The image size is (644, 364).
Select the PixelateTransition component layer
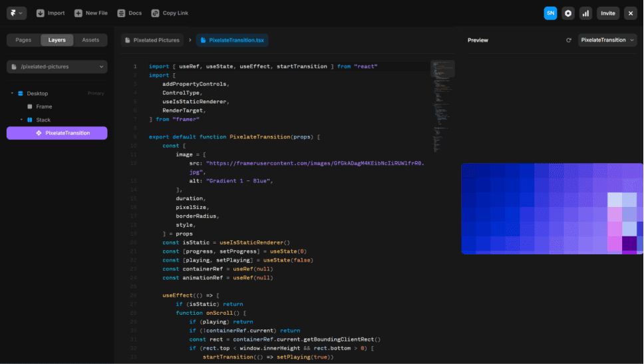tap(57, 132)
